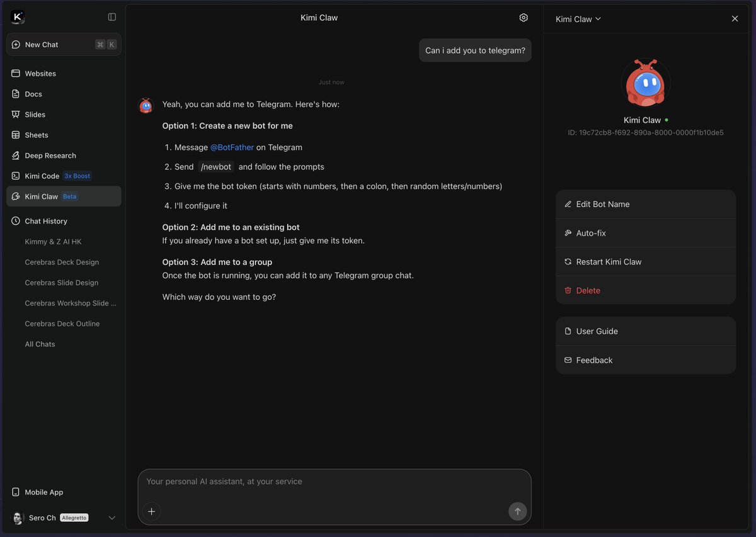Open chat settings gear icon
756x537 pixels.
tap(524, 18)
